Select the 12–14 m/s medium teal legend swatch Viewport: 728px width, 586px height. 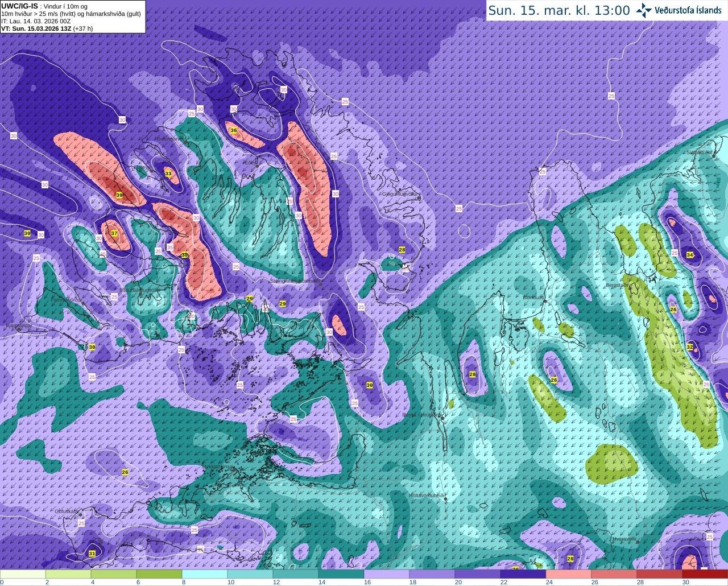click(296, 574)
